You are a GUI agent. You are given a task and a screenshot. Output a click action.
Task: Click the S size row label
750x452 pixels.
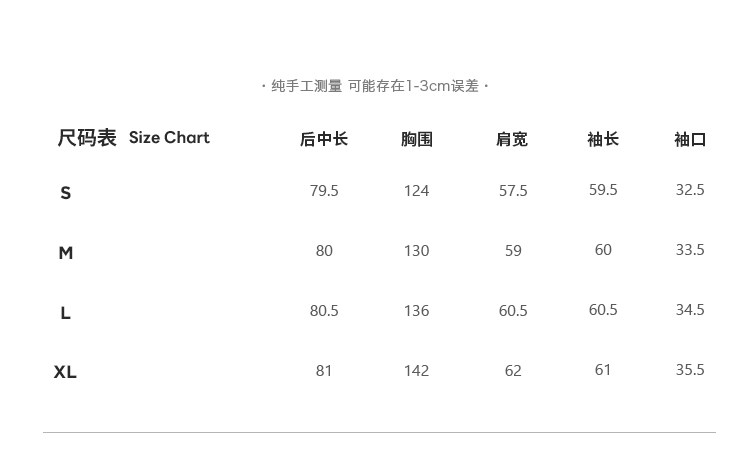[x=66, y=193]
